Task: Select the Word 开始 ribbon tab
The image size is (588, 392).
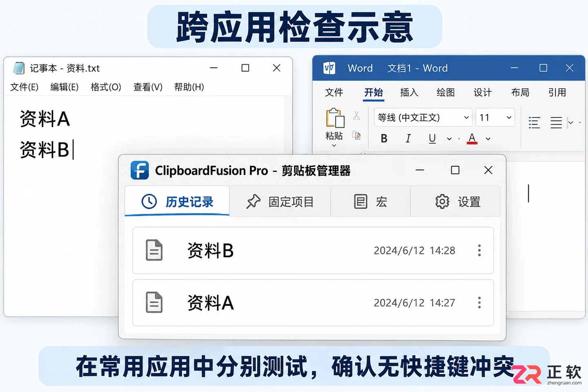Action: (x=373, y=93)
